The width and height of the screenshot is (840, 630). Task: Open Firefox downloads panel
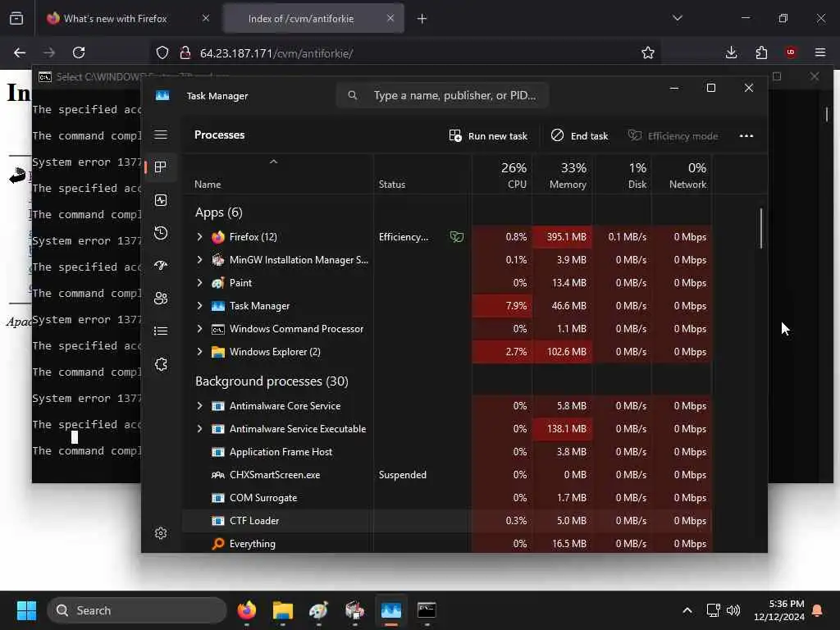coord(731,52)
